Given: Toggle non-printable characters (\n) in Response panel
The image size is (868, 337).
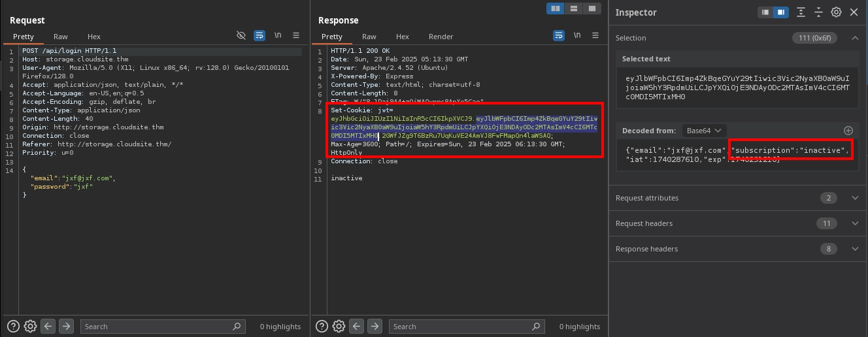Looking at the screenshot, I should click(577, 36).
